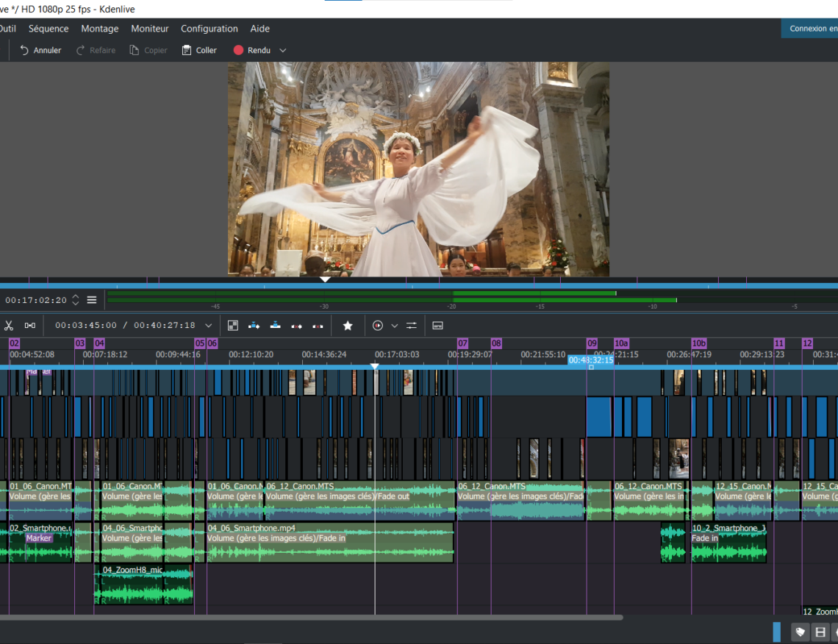Open the Séquence menu

pos(49,29)
